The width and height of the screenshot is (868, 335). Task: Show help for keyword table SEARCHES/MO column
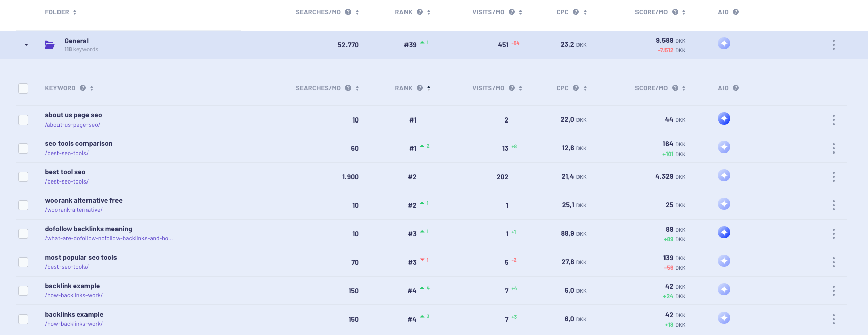tap(348, 88)
